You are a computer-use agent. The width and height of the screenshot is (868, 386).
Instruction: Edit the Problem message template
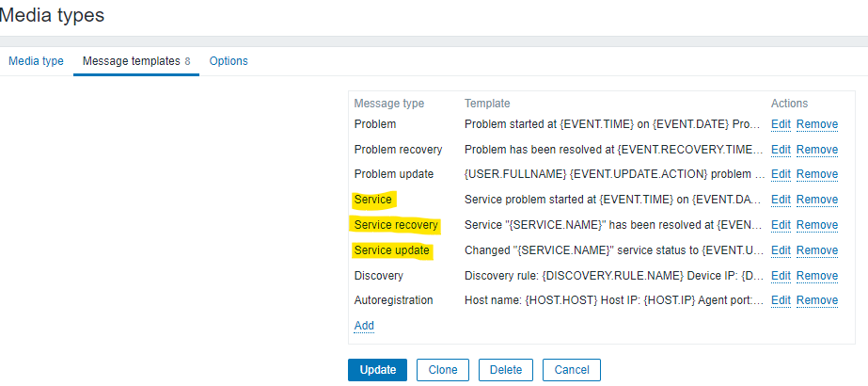[781, 124]
